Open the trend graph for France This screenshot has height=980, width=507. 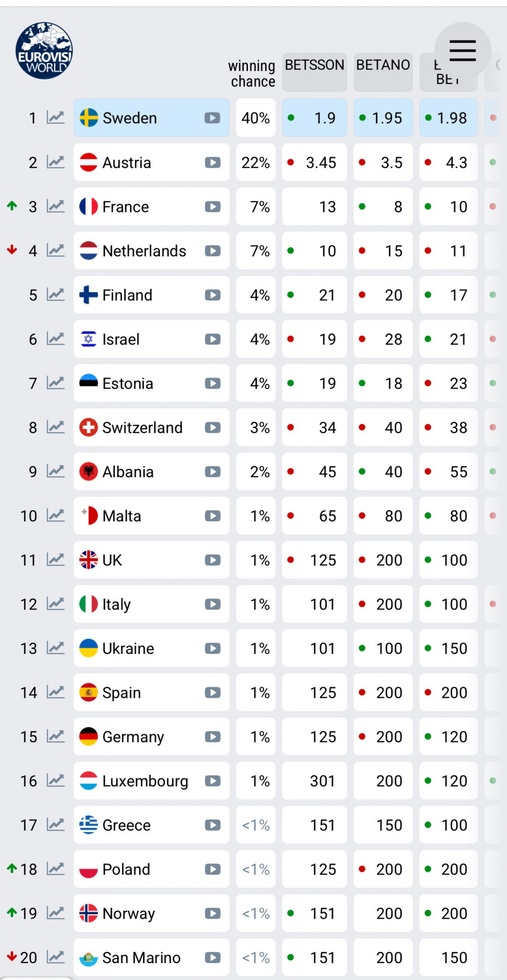(55, 207)
